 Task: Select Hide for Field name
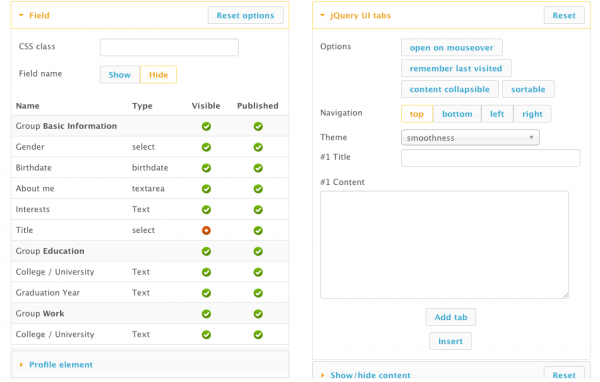point(158,75)
